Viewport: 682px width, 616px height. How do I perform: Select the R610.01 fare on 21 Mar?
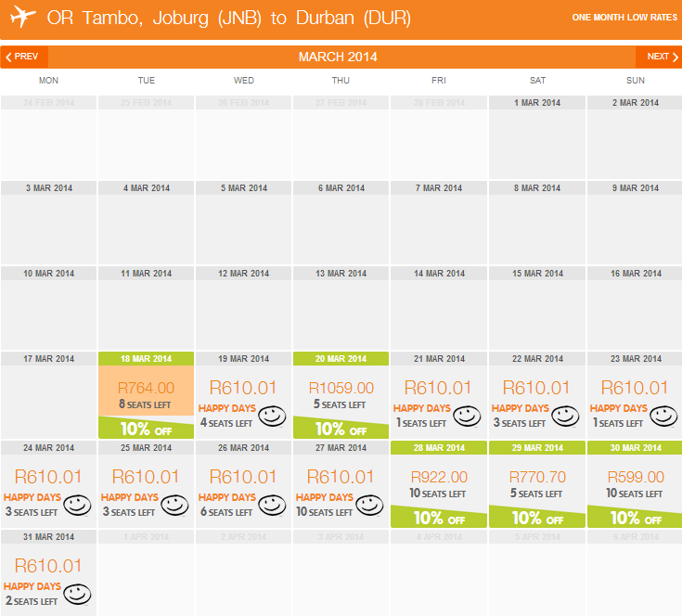coord(438,388)
